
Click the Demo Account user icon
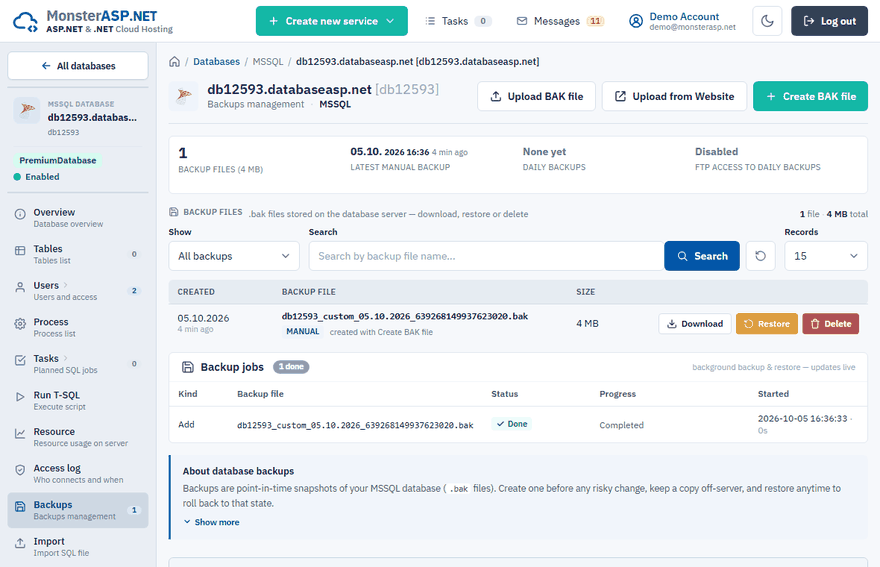[x=636, y=21]
